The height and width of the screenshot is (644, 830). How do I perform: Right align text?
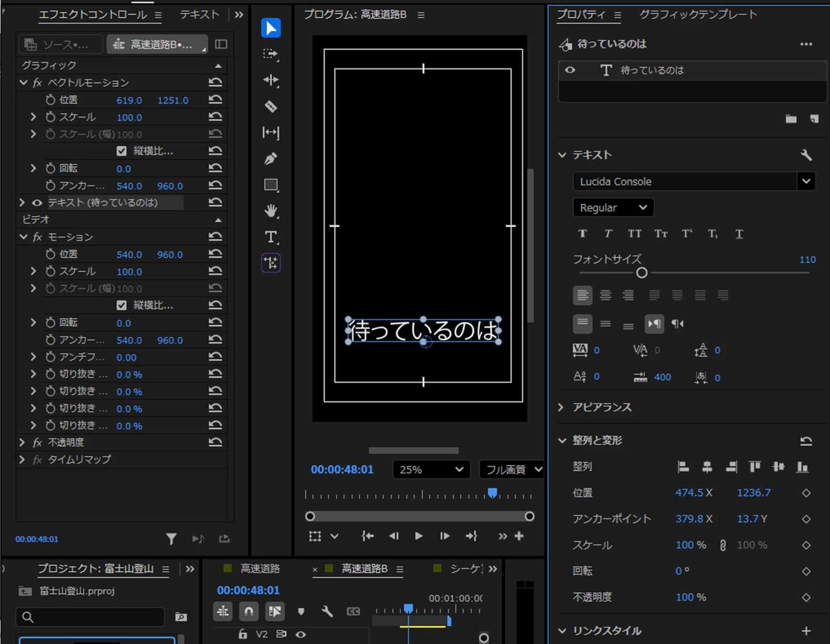click(x=628, y=296)
